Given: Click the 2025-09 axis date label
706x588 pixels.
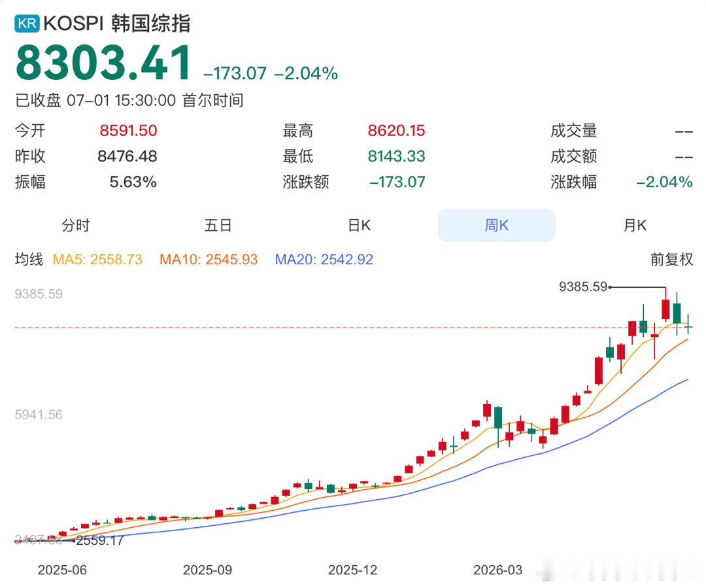Looking at the screenshot, I should 208,570.
